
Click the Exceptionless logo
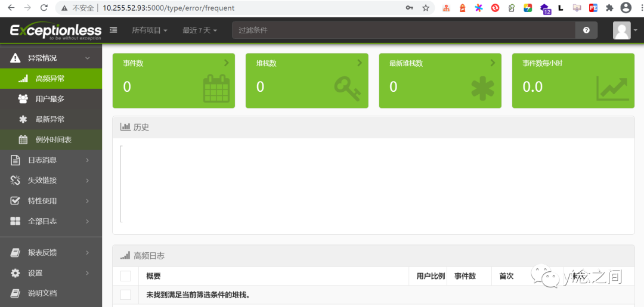55,31
